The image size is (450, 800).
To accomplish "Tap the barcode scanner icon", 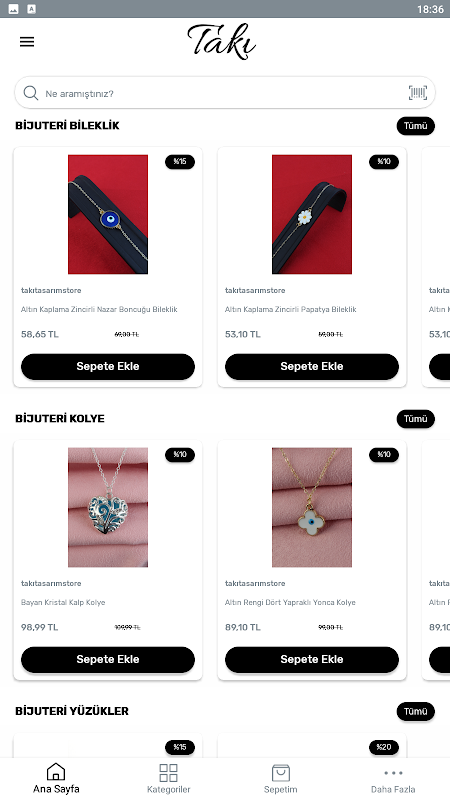I will 417,93.
